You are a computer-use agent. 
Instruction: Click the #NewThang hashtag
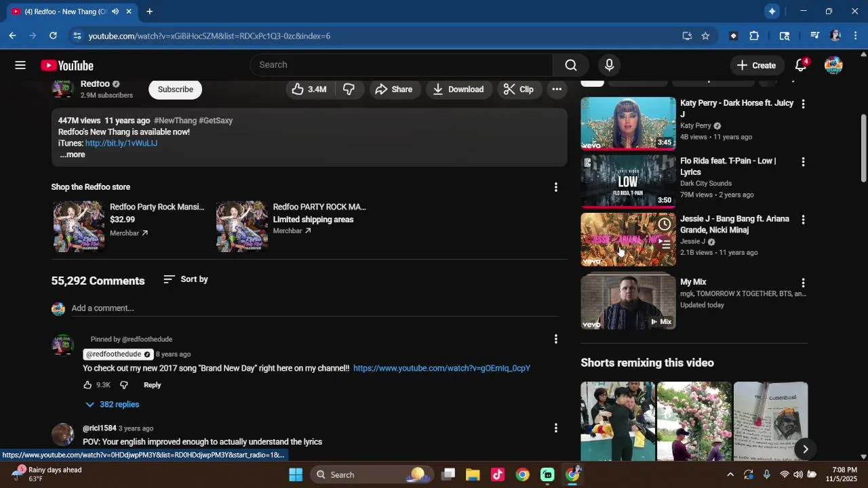pyautogui.click(x=175, y=121)
